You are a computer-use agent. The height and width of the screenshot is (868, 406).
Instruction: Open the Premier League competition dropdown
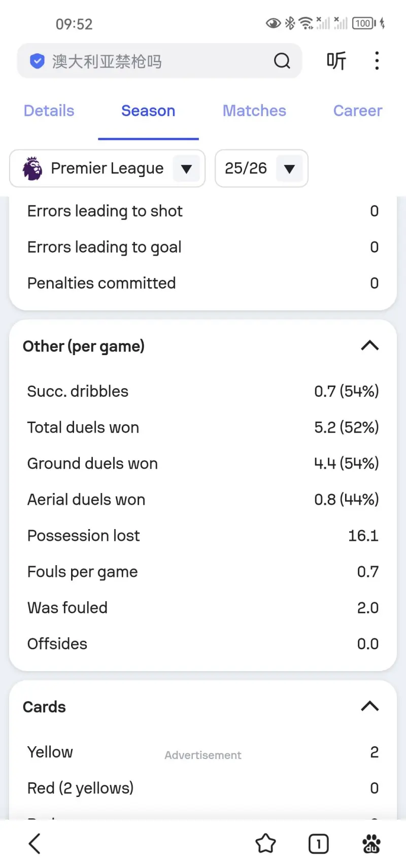[186, 168]
